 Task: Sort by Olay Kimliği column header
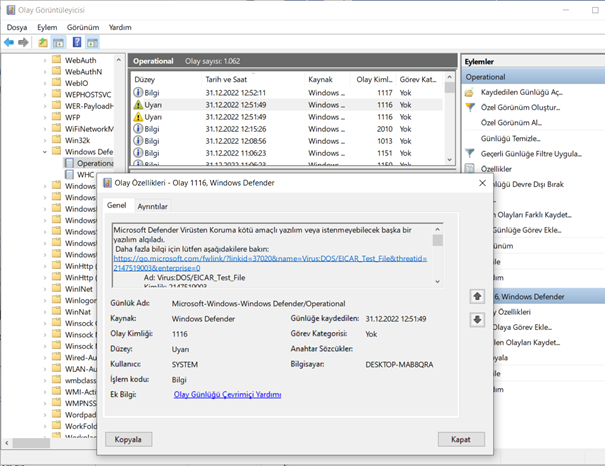[x=373, y=79]
